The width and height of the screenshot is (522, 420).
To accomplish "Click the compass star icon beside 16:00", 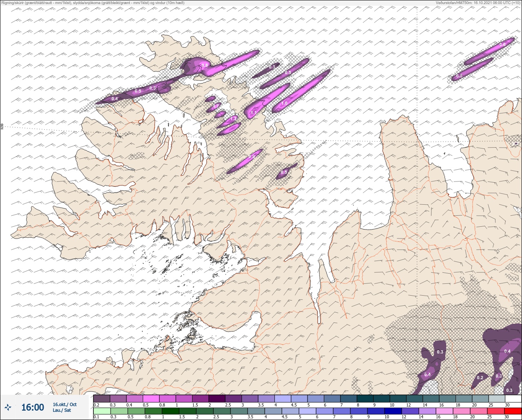I will (8, 407).
